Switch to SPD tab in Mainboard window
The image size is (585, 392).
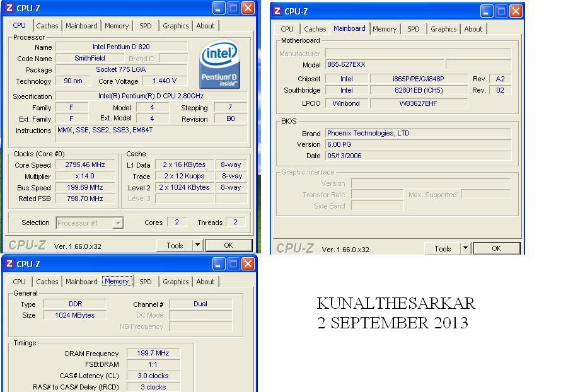pyautogui.click(x=414, y=29)
